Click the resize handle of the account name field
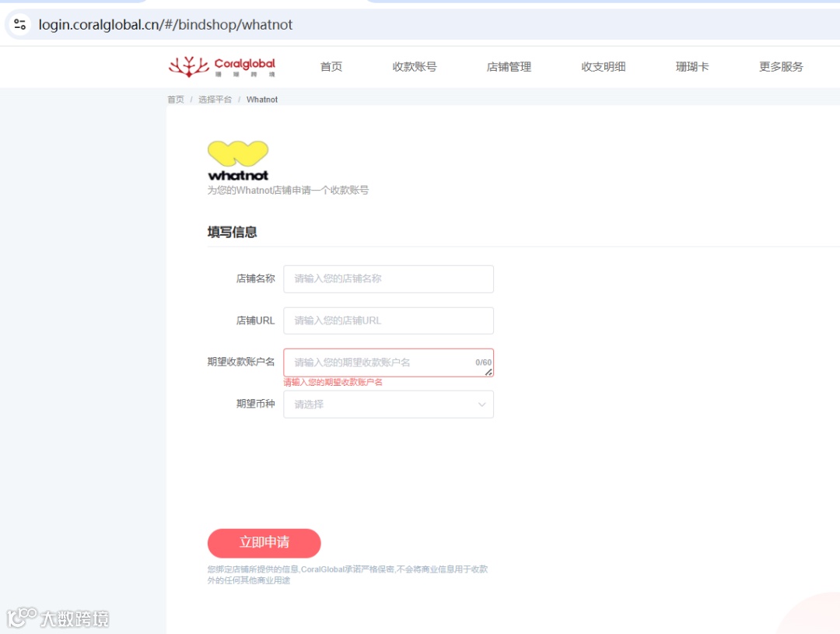The width and height of the screenshot is (840, 634). tap(488, 372)
